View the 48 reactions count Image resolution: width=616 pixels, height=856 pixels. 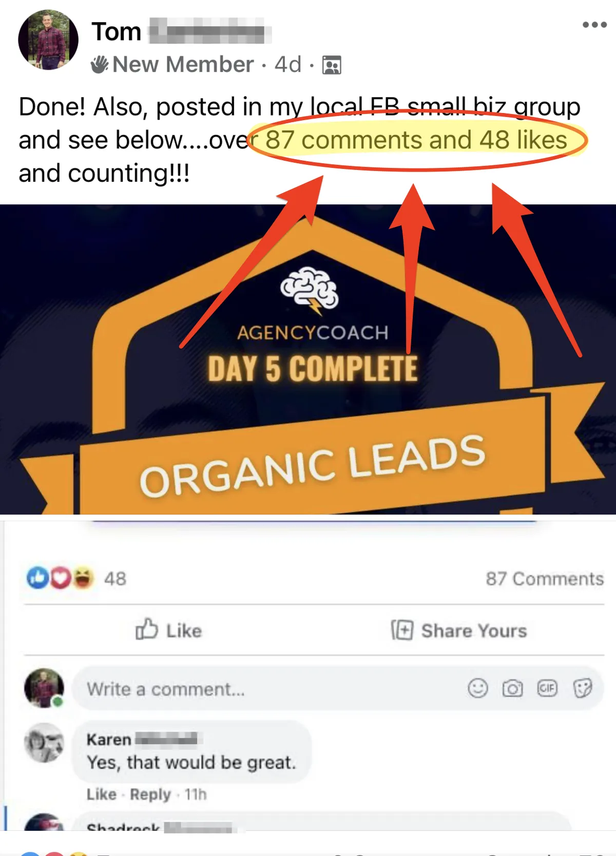[115, 579]
